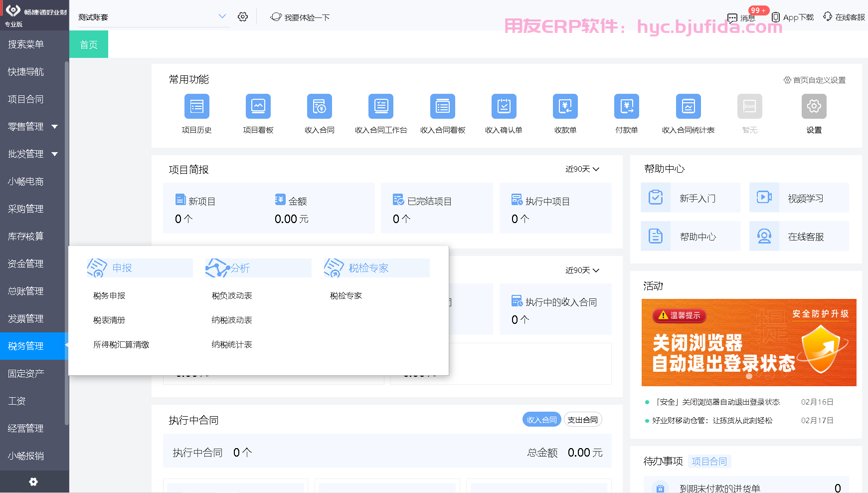The width and height of the screenshot is (868, 493).
Task: Click 纳税统计表 menu link
Action: point(232,344)
